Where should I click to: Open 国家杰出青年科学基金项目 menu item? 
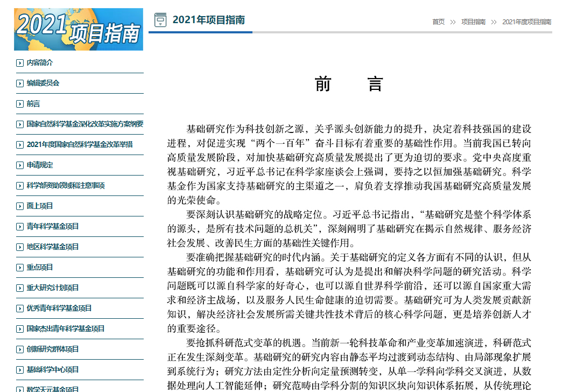click(65, 329)
